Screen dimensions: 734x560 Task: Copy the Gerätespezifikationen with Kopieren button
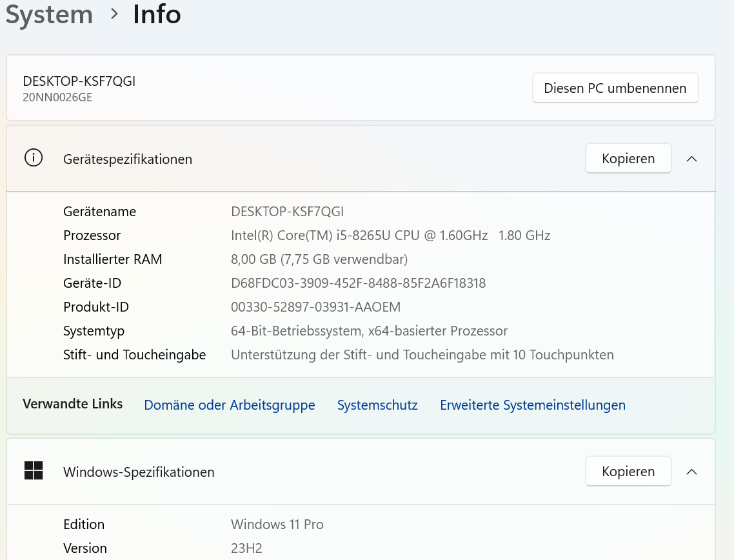(628, 158)
